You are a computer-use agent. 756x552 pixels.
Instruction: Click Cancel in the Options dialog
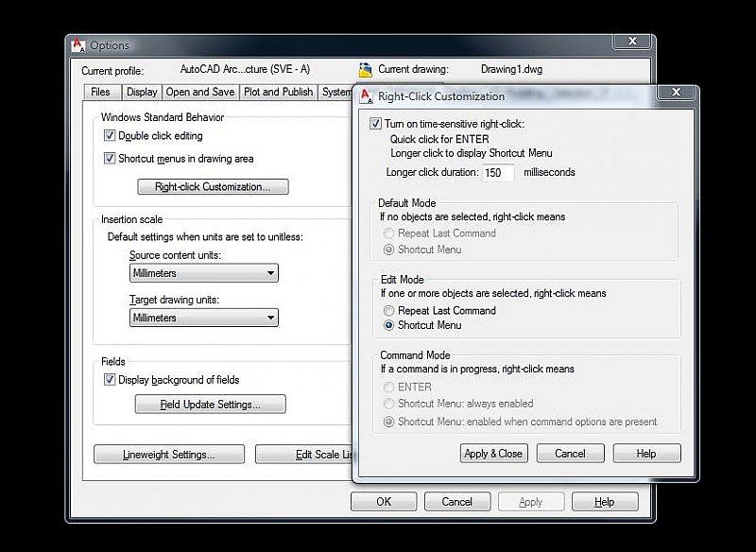tap(457, 502)
